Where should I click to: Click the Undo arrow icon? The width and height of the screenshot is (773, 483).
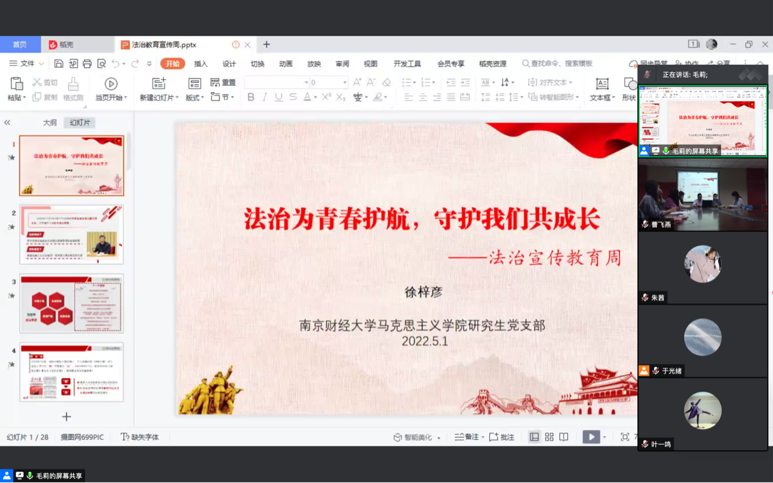coord(115,64)
